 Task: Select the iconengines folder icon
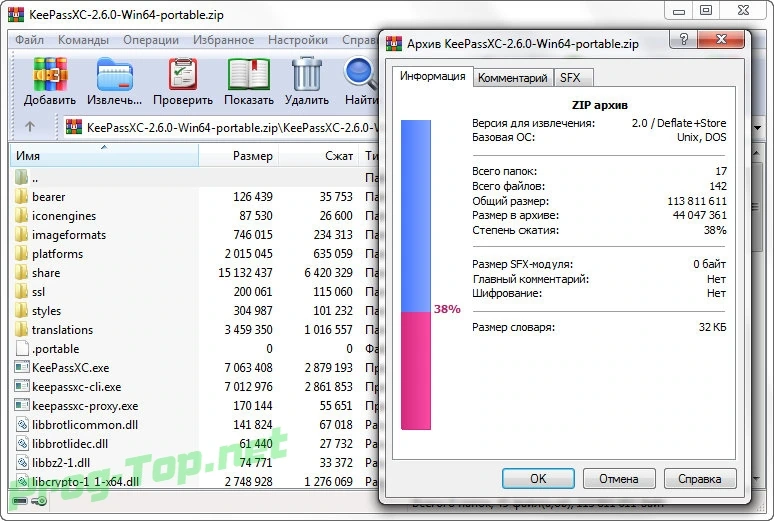coord(21,215)
